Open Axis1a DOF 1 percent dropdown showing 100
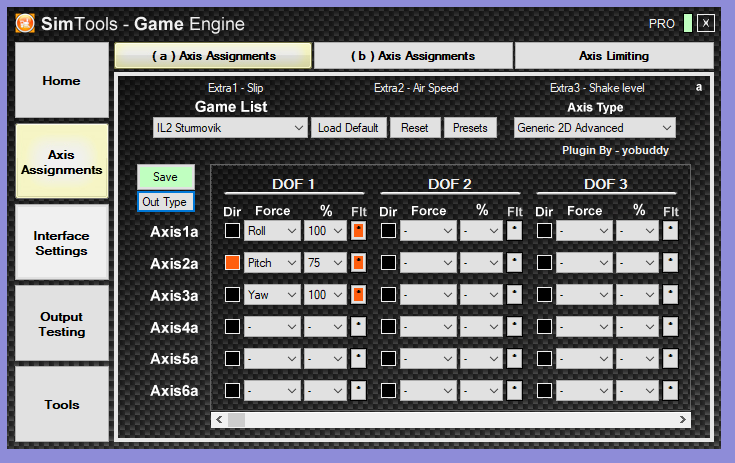This screenshot has height=463, width=735. point(325,231)
